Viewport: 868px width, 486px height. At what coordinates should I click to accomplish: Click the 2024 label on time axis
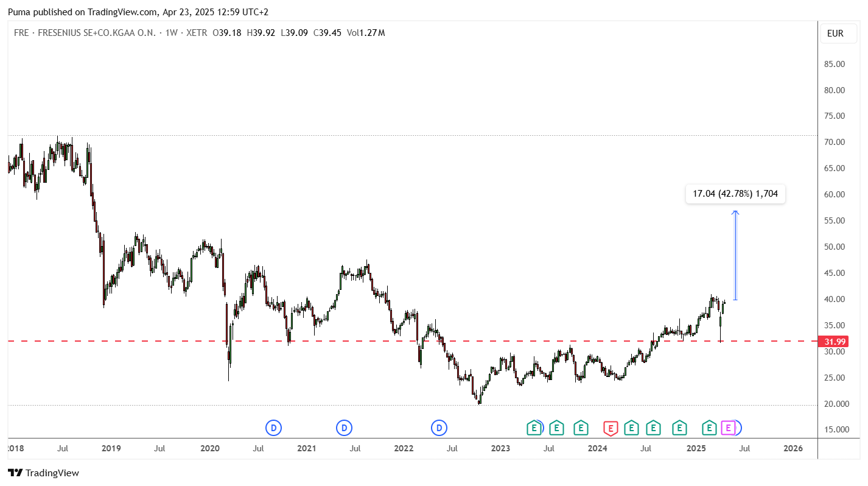click(598, 449)
